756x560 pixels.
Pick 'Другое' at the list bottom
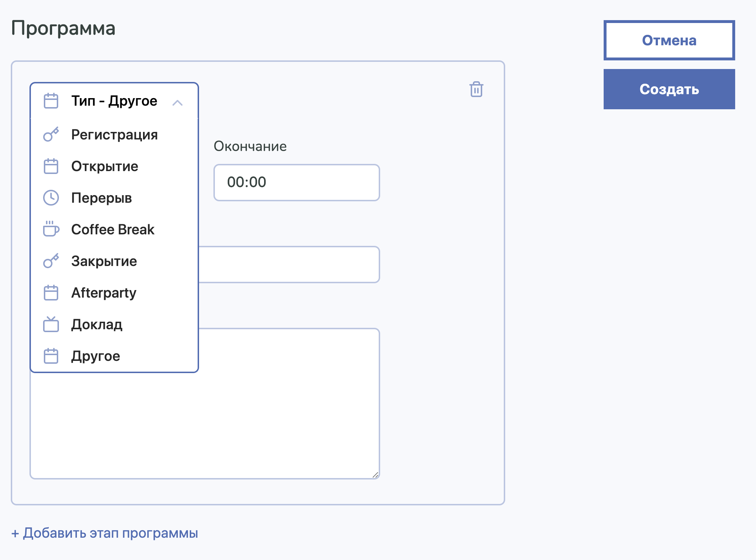click(x=96, y=356)
